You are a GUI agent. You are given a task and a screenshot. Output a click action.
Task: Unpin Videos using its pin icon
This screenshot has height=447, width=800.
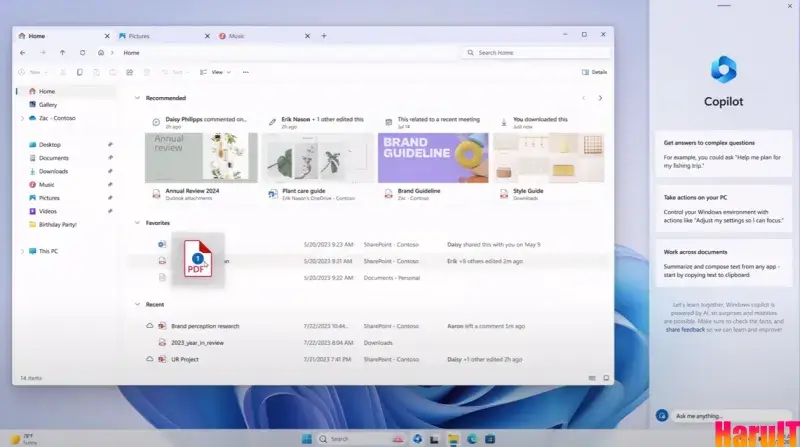click(x=110, y=211)
